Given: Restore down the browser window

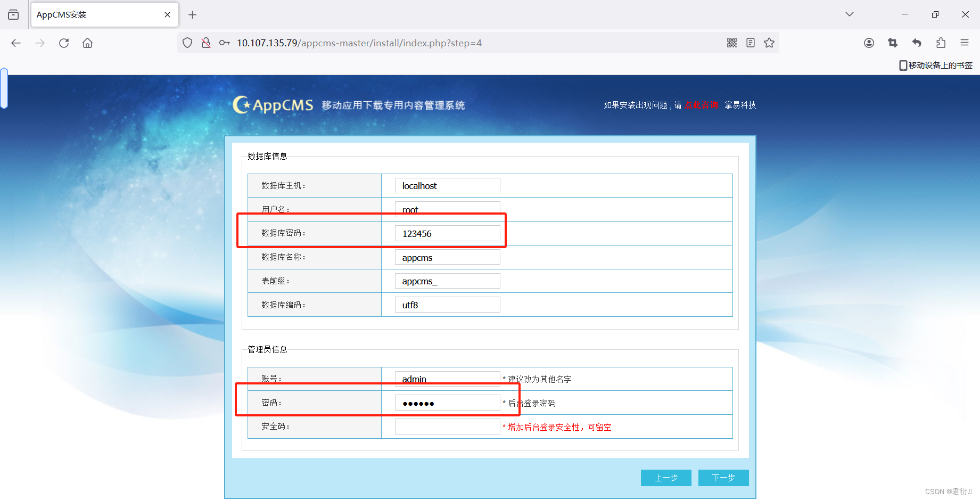Looking at the screenshot, I should [935, 14].
